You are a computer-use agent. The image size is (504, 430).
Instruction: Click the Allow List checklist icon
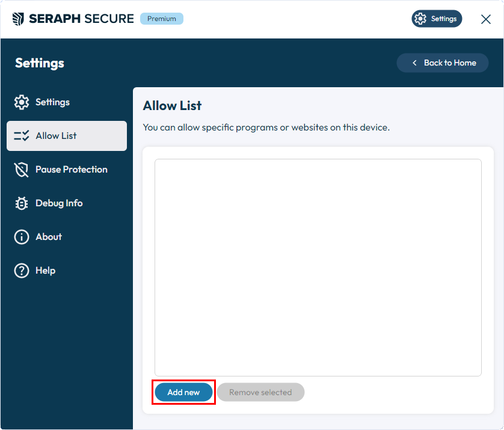coord(22,136)
